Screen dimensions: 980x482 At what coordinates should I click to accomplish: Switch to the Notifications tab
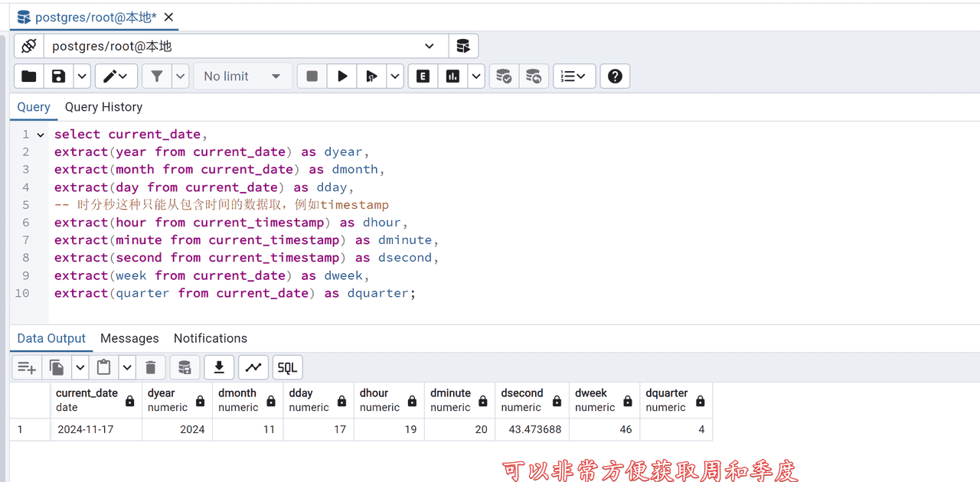coord(210,338)
